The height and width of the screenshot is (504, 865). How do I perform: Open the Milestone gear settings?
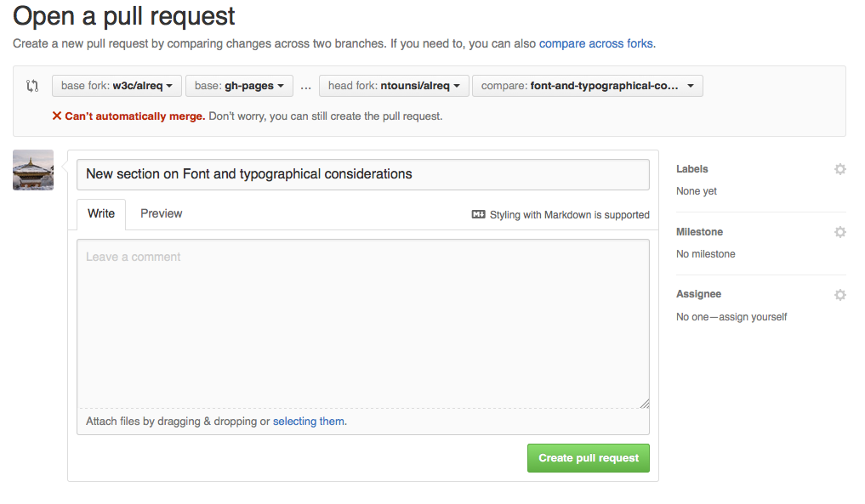coord(839,232)
